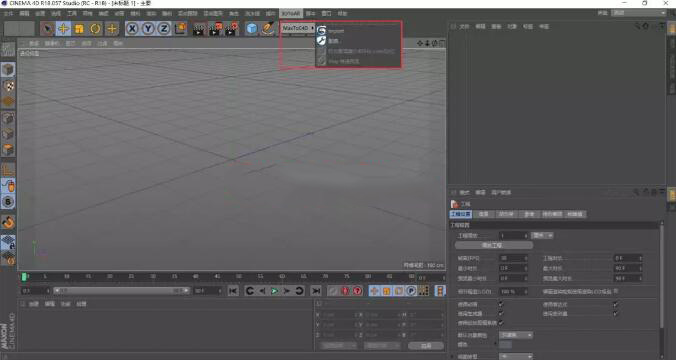This screenshot has height=360, width=676.
Task: Click the 缩放工程 button
Action: point(494,245)
